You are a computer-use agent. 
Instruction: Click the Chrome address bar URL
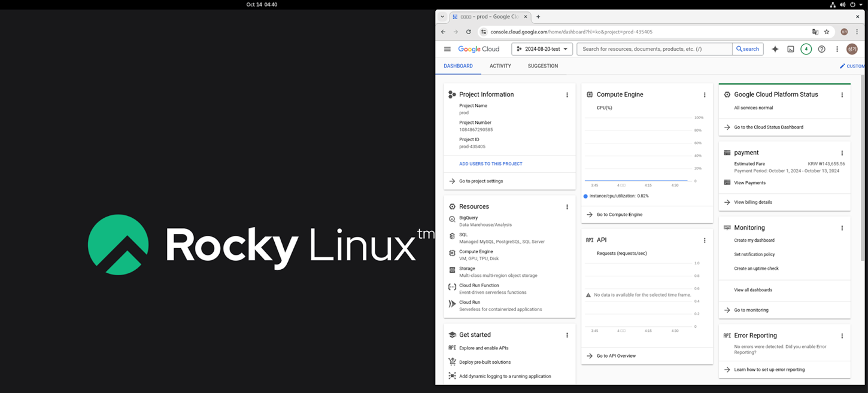tap(571, 32)
